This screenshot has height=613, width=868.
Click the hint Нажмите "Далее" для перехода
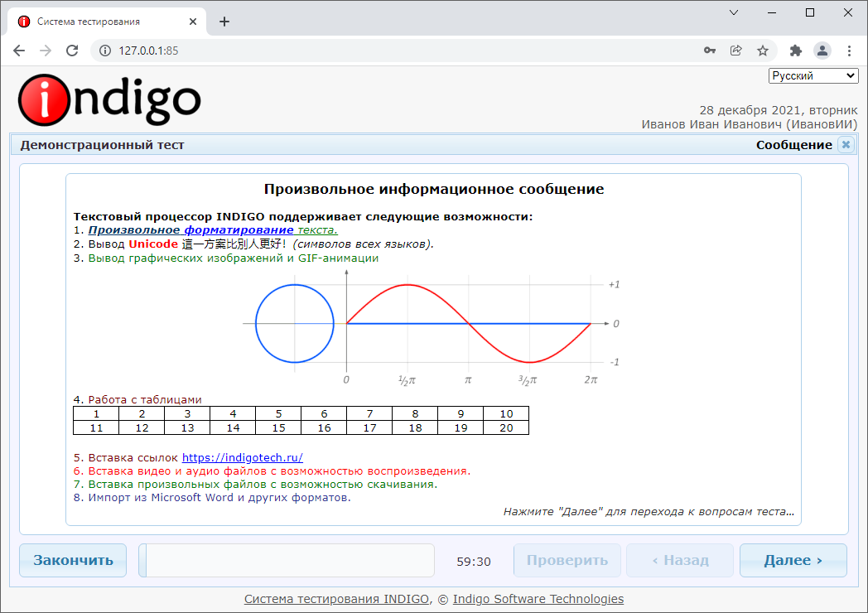click(x=649, y=512)
